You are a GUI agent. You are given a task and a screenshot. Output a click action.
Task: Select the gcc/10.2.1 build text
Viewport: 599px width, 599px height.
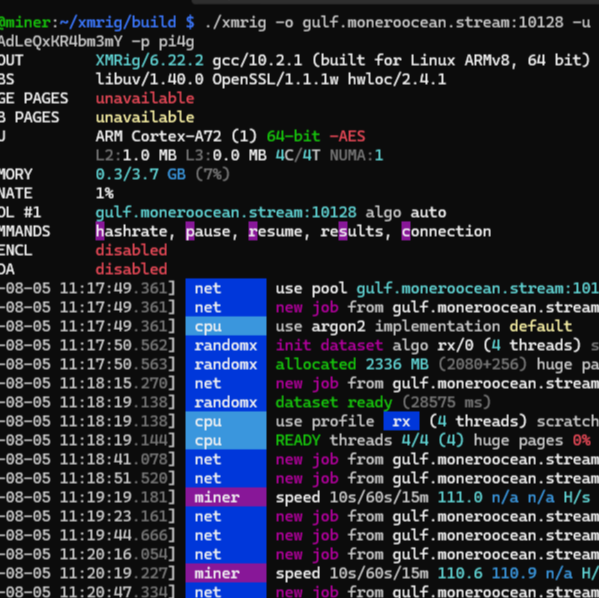257,60
